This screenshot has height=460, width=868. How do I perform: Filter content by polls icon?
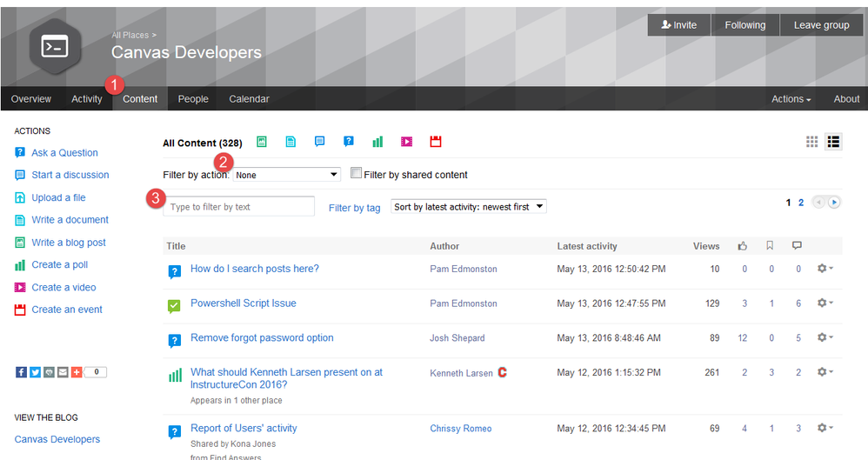click(x=377, y=142)
